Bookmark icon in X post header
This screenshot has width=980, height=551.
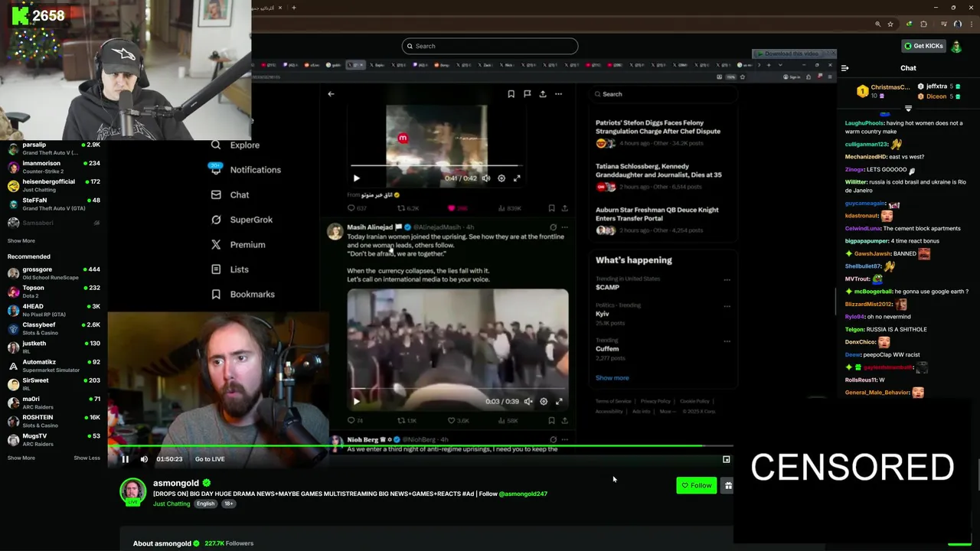point(511,94)
